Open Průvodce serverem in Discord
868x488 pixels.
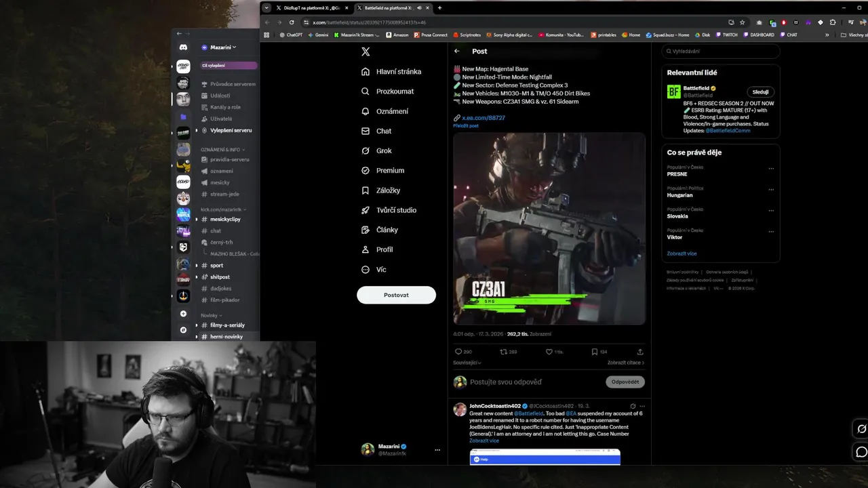(x=229, y=84)
